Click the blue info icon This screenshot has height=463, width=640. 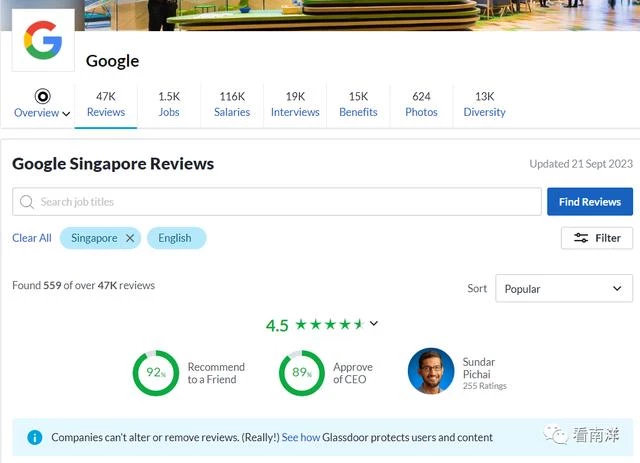tap(35, 438)
